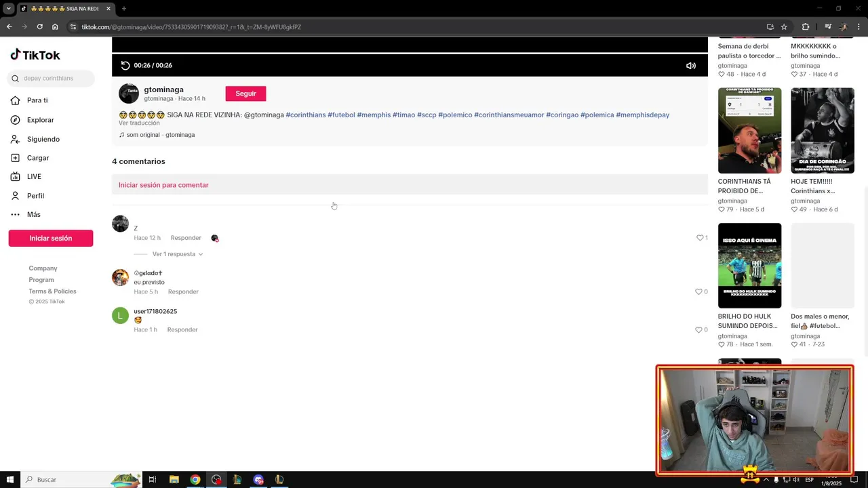Viewport: 868px width, 488px height.
Task: Open the Siguiendo section
Action: tap(43, 139)
